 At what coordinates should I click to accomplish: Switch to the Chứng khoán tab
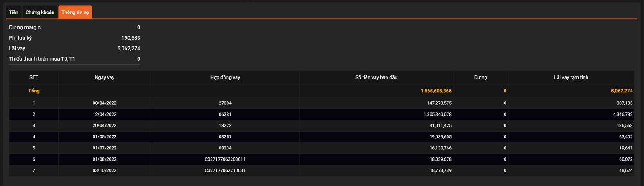coord(40,12)
